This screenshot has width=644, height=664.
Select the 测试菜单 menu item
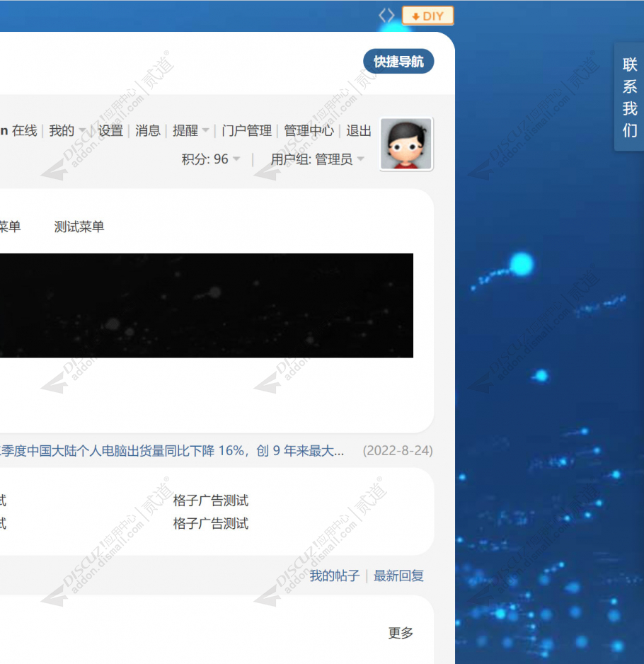79,227
